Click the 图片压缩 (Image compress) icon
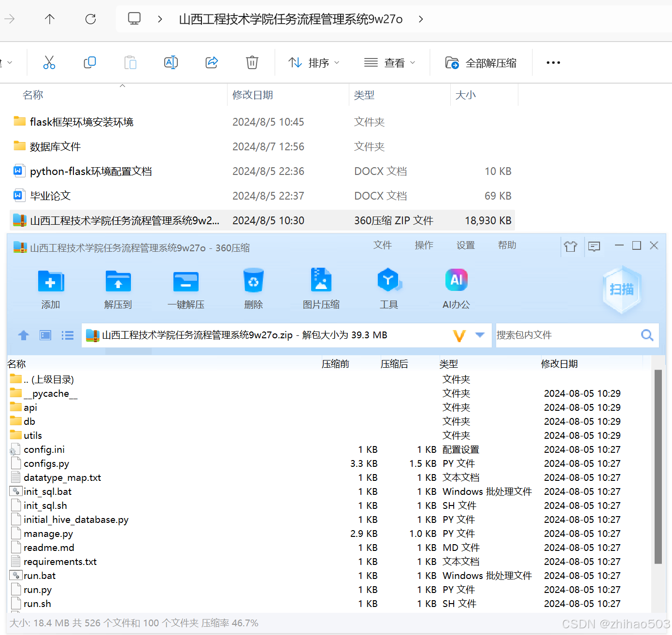This screenshot has height=635, width=672. coord(321,280)
